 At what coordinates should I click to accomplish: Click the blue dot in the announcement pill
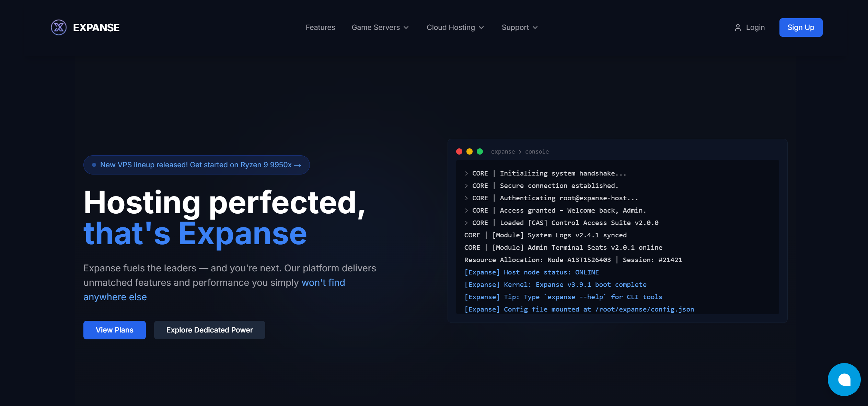(94, 165)
